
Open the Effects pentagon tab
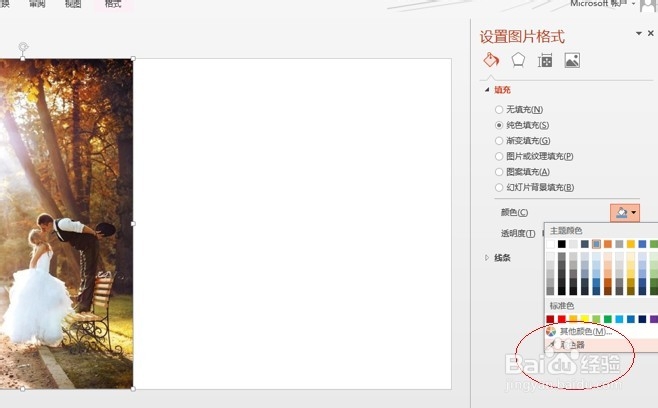(518, 60)
